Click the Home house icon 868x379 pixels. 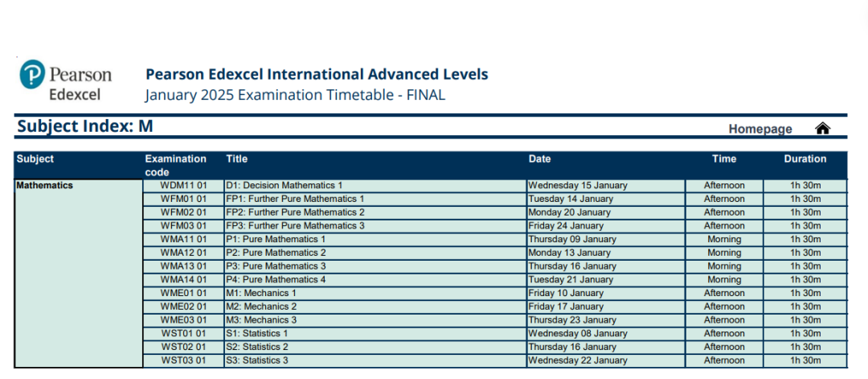[x=822, y=129]
